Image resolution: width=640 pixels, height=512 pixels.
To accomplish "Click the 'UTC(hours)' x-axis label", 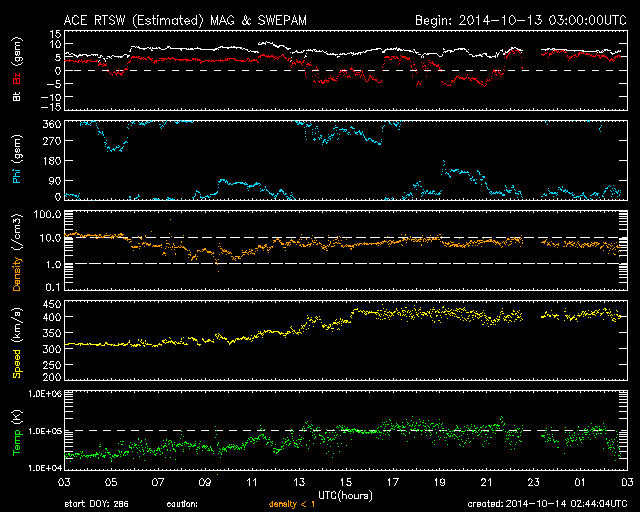I will click(x=345, y=496).
